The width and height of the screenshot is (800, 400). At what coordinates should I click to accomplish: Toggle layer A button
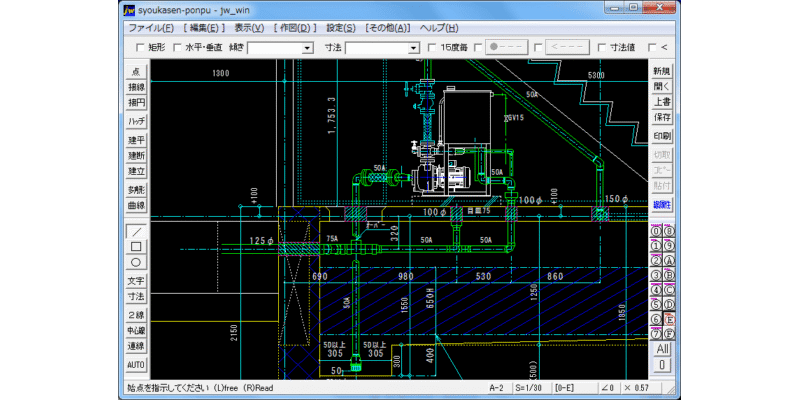click(x=669, y=260)
